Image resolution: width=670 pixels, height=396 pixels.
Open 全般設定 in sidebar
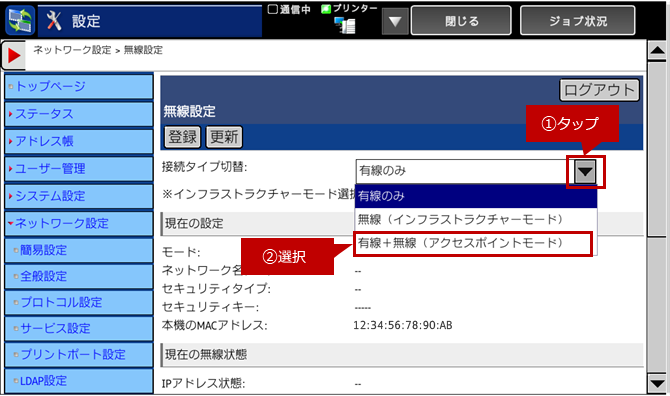[79, 276]
